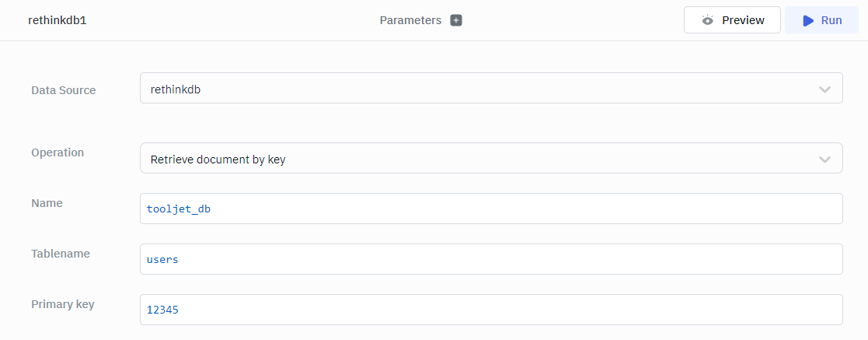The height and width of the screenshot is (340, 868).
Task: Click the eye icon in Preview button
Action: point(707,20)
